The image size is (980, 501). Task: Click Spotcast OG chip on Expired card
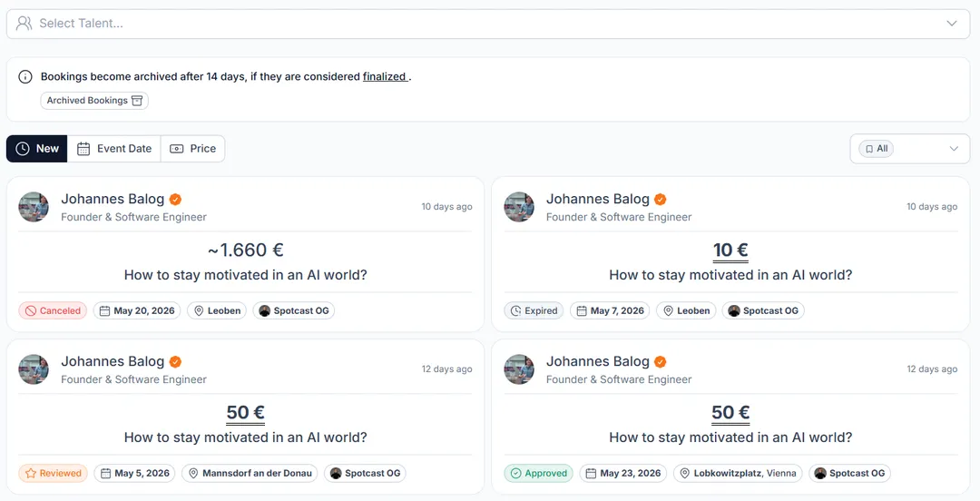pos(763,311)
